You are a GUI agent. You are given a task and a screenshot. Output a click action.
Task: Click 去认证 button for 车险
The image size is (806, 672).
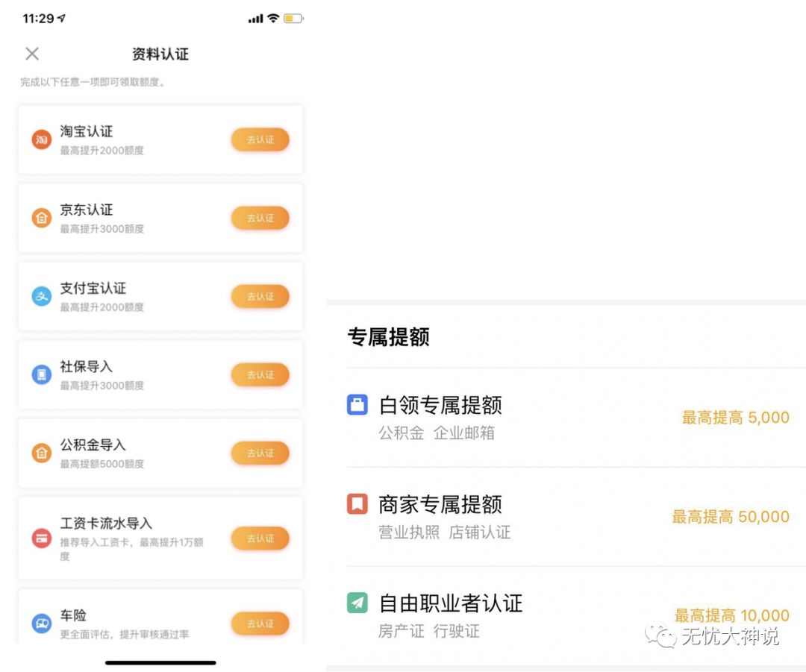point(260,624)
